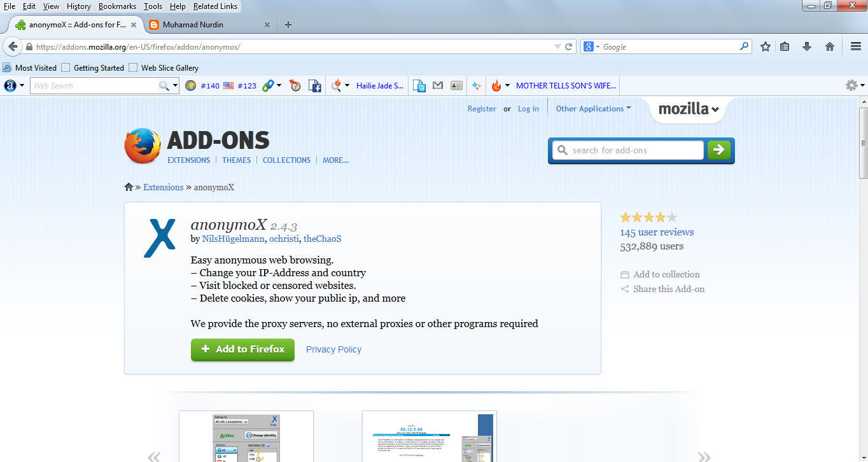Click the contact card toolbar icon
The image size is (868, 462).
coord(456,85)
